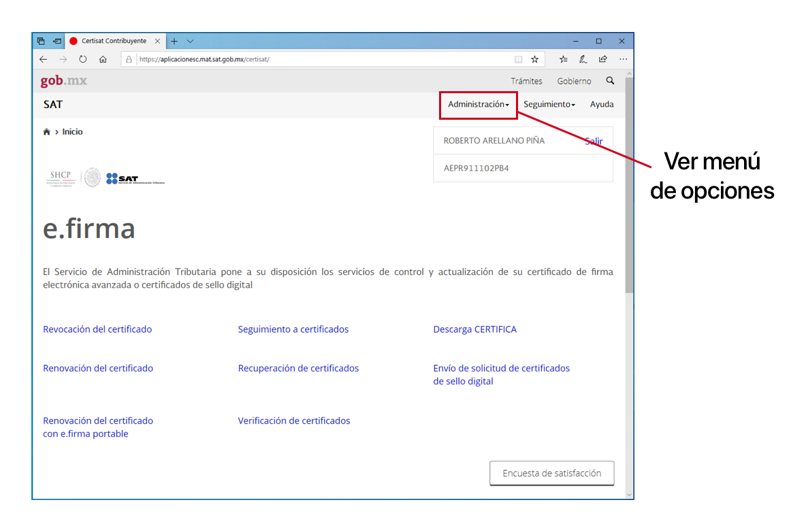The height and width of the screenshot is (532, 806).
Task: Open Renovación del certificado link
Action: coord(98,368)
